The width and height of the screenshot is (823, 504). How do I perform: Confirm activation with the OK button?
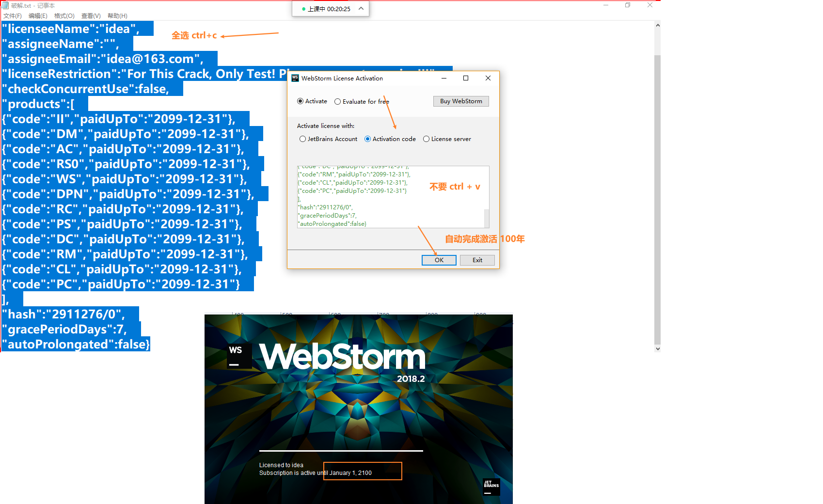[439, 260]
